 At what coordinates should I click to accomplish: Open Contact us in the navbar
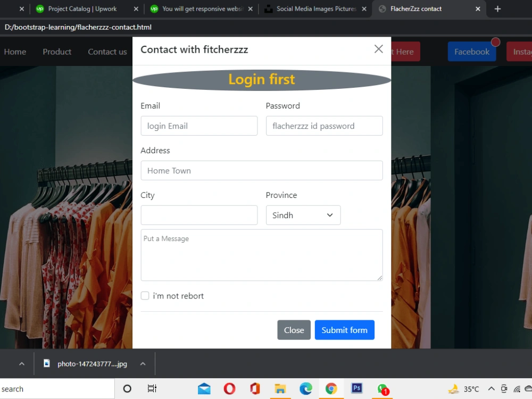(107, 52)
